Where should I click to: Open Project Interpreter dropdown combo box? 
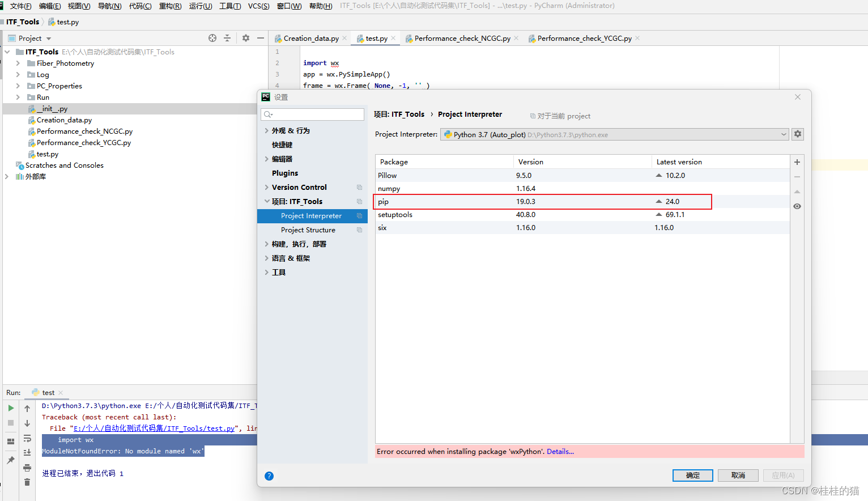(614, 134)
